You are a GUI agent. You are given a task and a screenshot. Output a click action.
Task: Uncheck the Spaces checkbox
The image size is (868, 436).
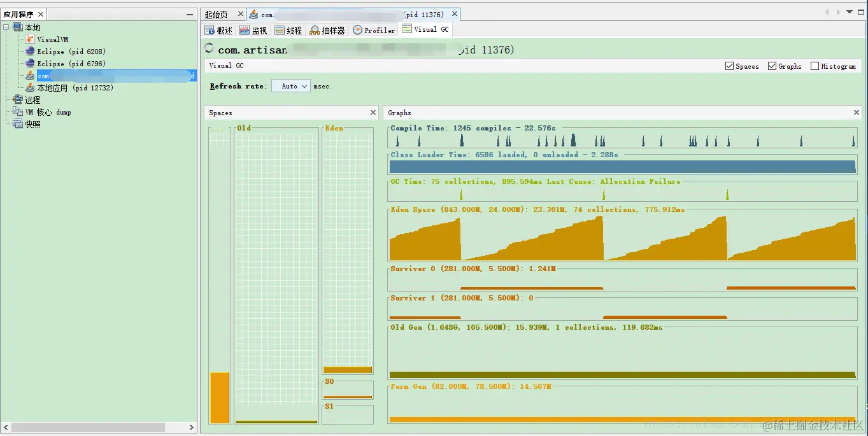(x=730, y=66)
